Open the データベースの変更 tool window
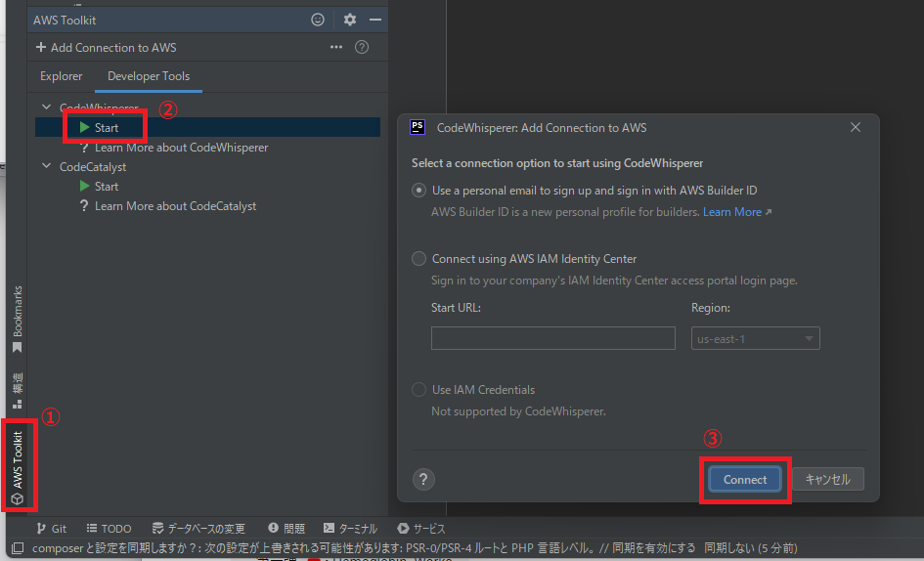924x561 pixels. (198, 529)
